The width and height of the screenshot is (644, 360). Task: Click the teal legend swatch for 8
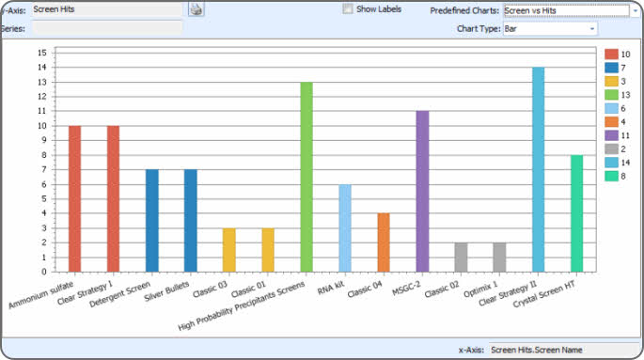click(x=611, y=176)
